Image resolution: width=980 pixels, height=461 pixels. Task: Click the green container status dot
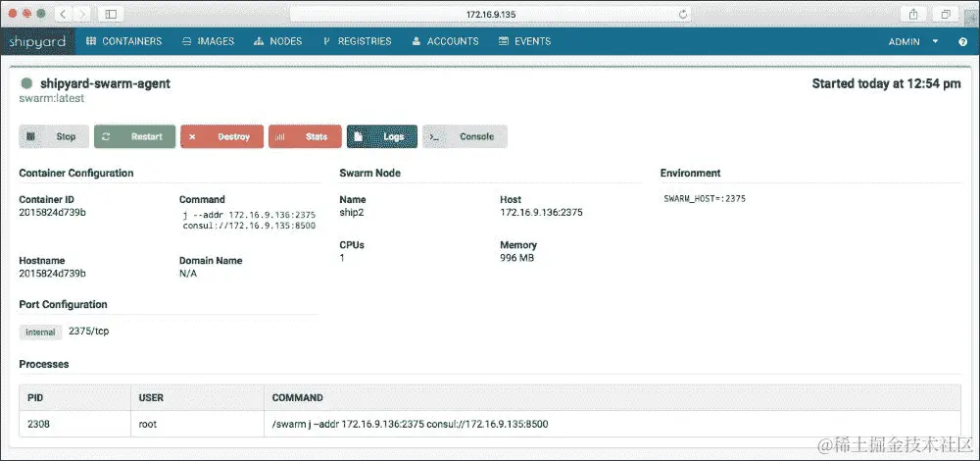26,83
